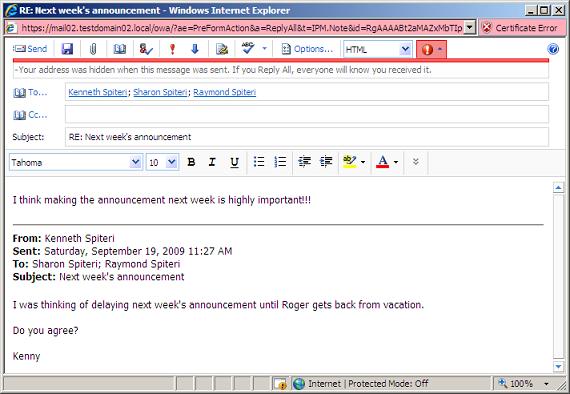This screenshot has height=394, width=570.
Task: Click the 'Do you agree?' line
Action: pyautogui.click(x=45, y=330)
